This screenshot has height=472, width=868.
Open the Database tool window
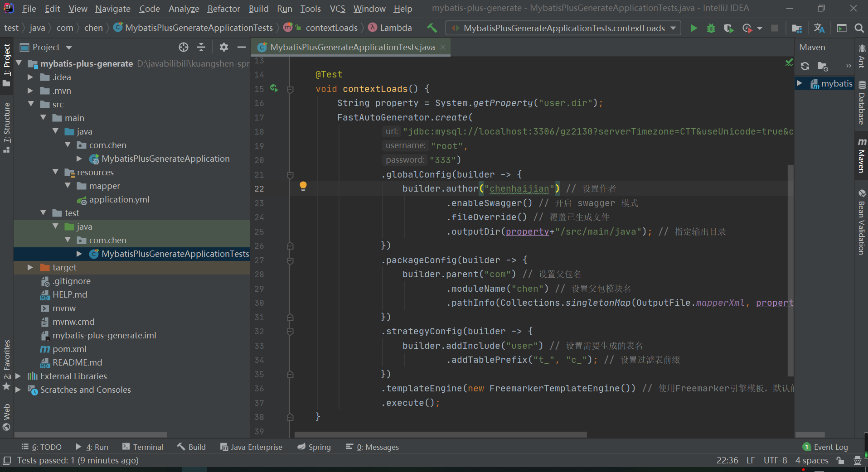point(862,103)
